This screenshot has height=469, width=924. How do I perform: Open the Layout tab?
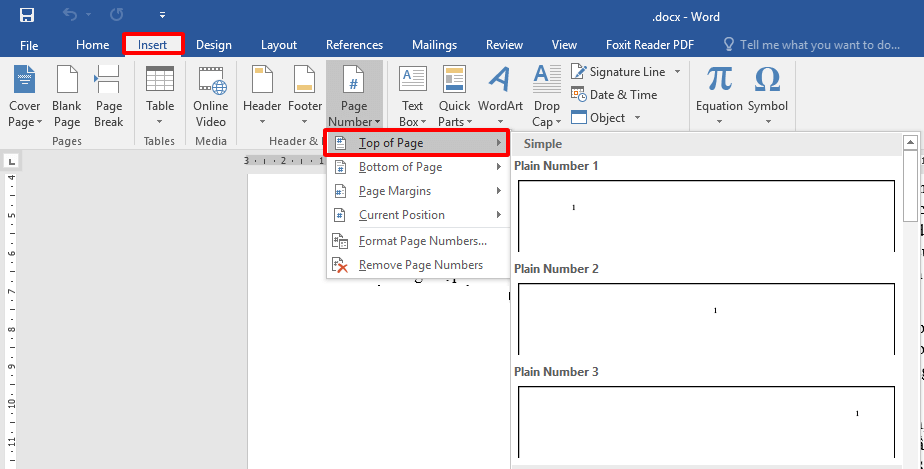[x=279, y=45]
